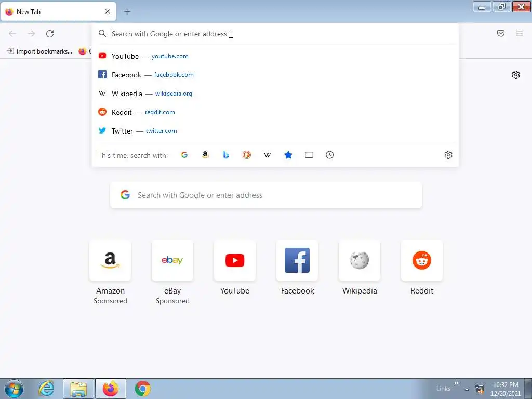Search this time with DuckDuckGo icon
Screen dimensions: 532x399
click(x=247, y=155)
